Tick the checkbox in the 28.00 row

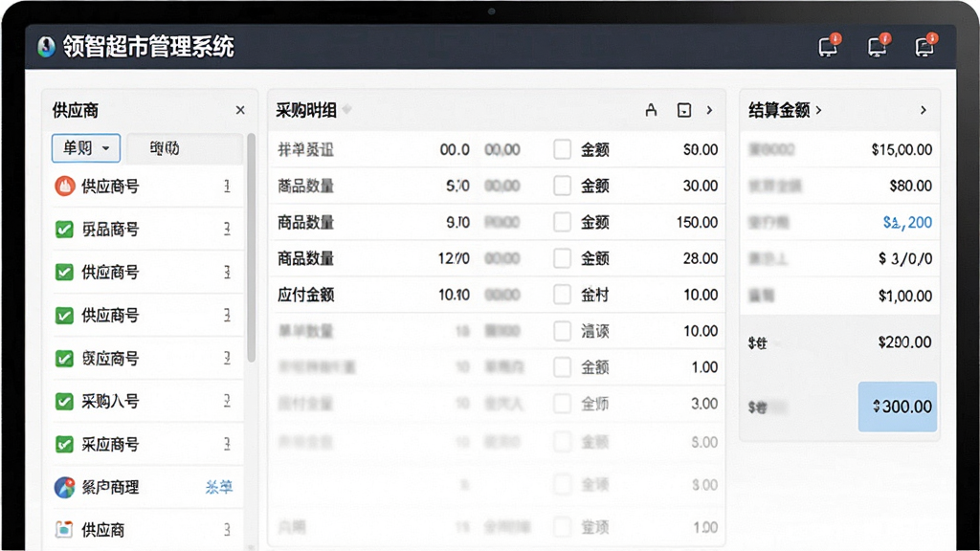click(562, 258)
